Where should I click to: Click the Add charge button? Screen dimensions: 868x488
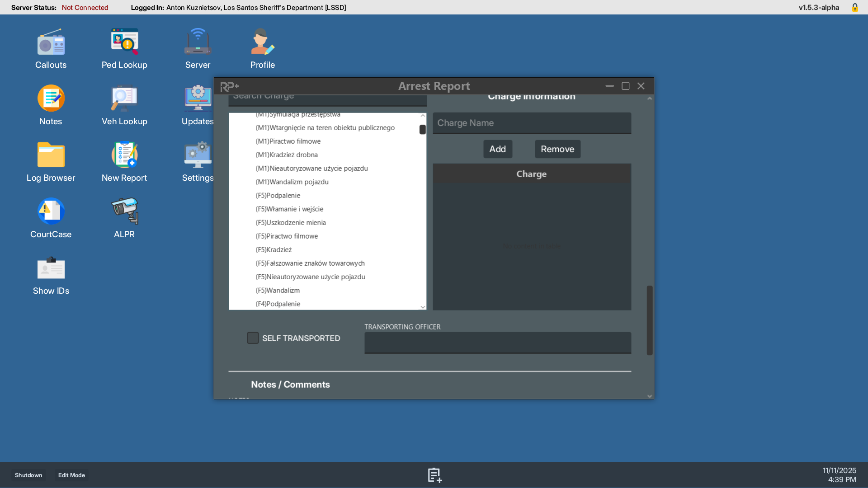(x=497, y=149)
